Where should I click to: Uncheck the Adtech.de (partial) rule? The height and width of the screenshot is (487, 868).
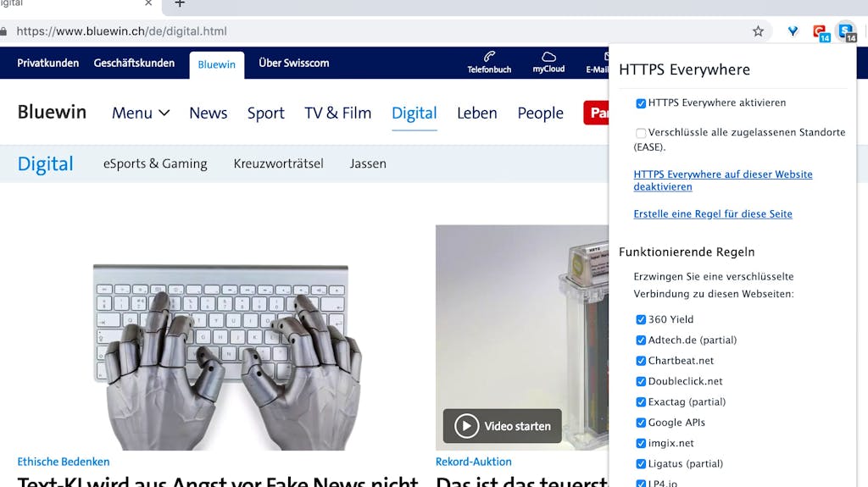641,340
